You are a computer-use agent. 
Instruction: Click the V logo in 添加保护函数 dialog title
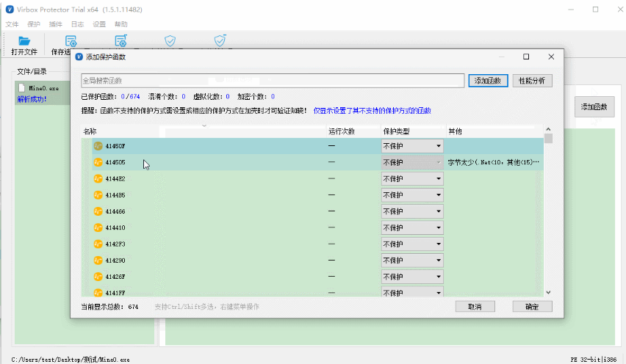[x=79, y=57]
